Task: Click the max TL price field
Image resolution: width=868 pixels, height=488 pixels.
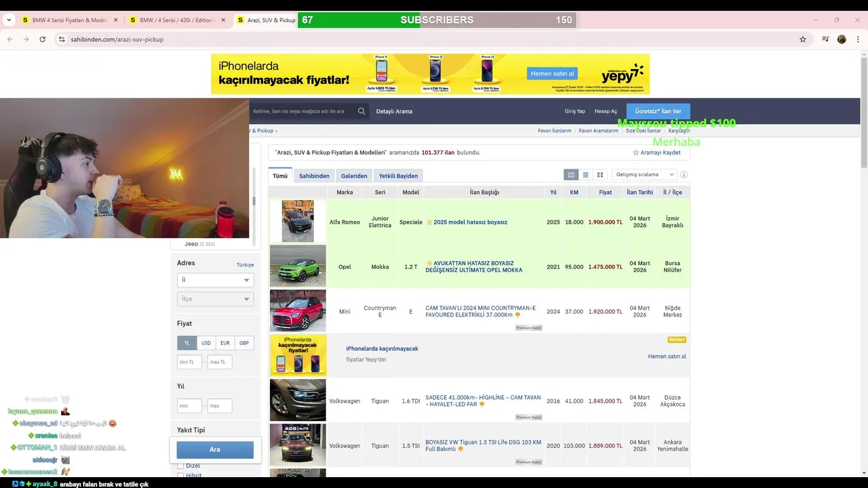Action: tap(220, 362)
